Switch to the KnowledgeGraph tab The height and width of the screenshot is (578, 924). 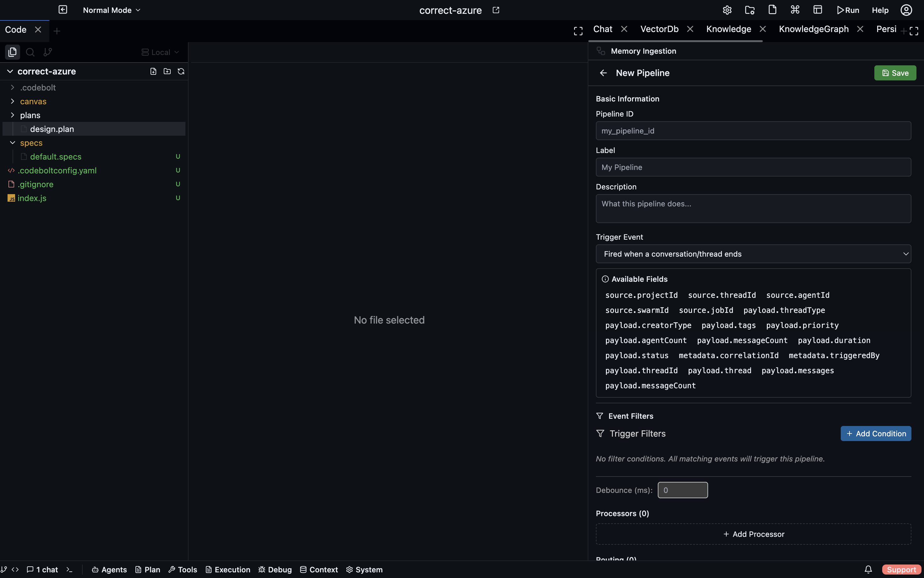pyautogui.click(x=813, y=29)
